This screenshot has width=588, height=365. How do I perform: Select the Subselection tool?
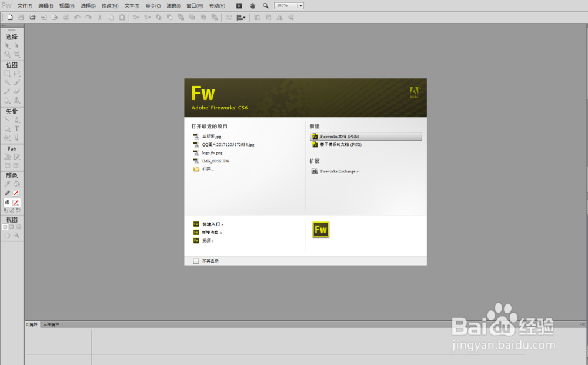(16, 45)
